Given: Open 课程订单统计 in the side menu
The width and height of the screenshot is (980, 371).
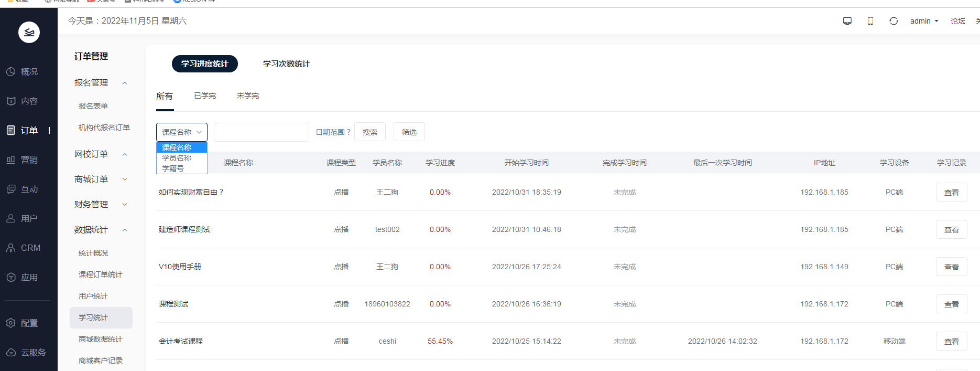Looking at the screenshot, I should pyautogui.click(x=101, y=274).
